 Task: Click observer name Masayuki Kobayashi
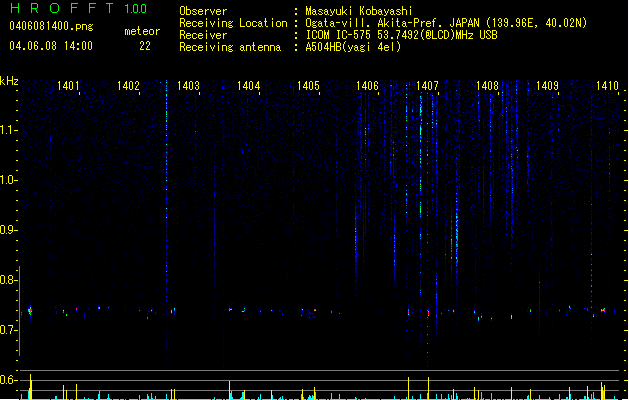coord(358,11)
